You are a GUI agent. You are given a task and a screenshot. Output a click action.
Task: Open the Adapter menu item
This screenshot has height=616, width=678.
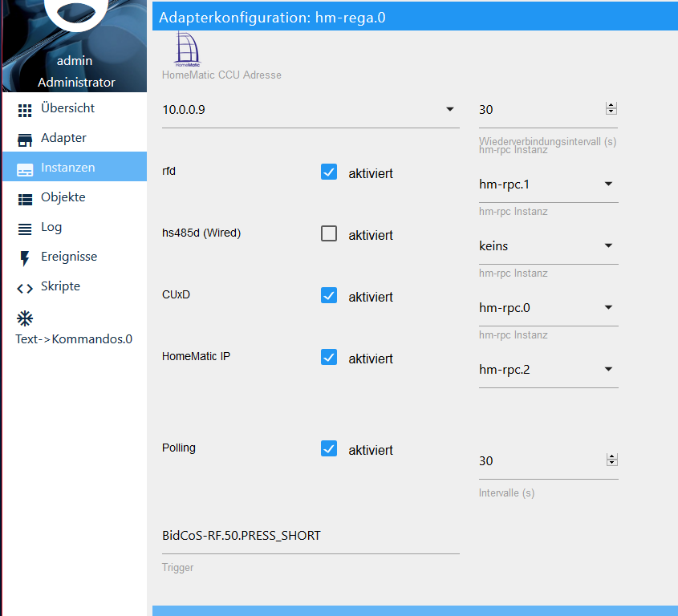point(75,138)
